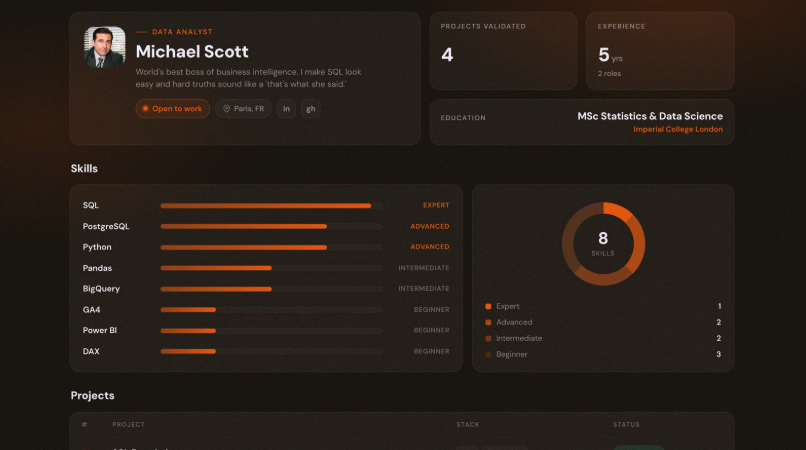
Task: Click the EXPERT label on SQL row
Action: 436,205
